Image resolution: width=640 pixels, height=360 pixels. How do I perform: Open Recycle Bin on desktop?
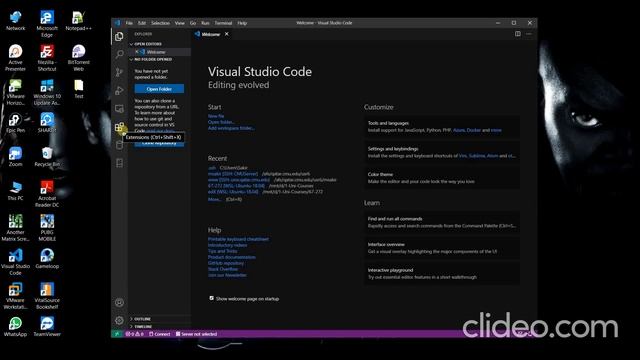(47, 157)
